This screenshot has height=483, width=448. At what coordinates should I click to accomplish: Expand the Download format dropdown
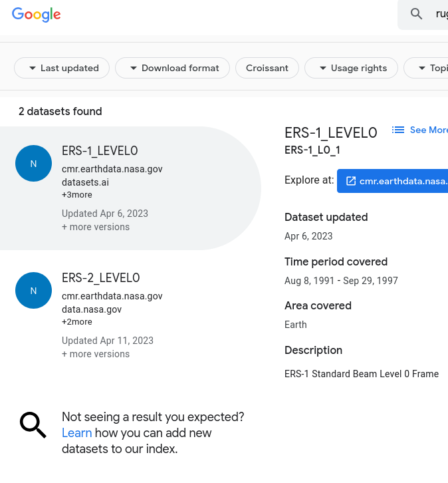172,68
